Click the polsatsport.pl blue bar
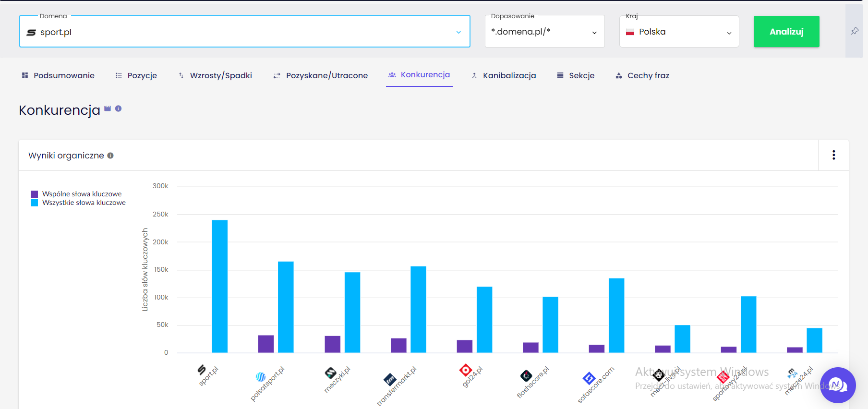Image resolution: width=868 pixels, height=409 pixels. 286,307
